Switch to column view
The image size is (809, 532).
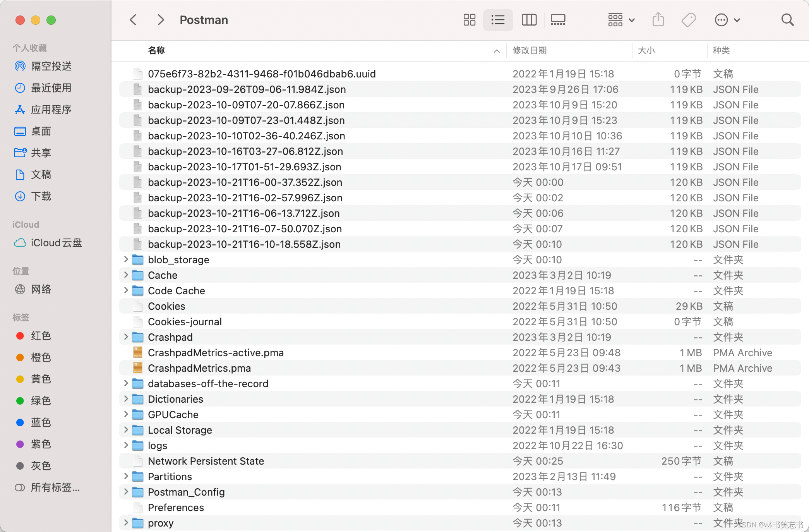529,20
